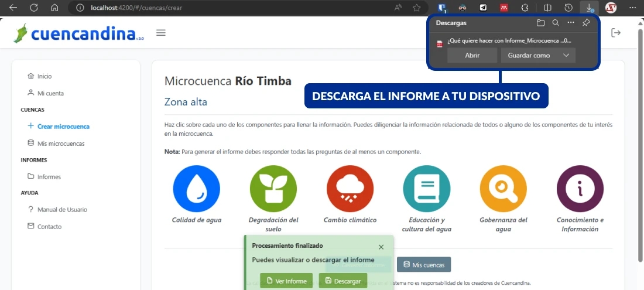Open Mis microcuencas in the sidebar
The width and height of the screenshot is (644, 290).
pyautogui.click(x=61, y=144)
